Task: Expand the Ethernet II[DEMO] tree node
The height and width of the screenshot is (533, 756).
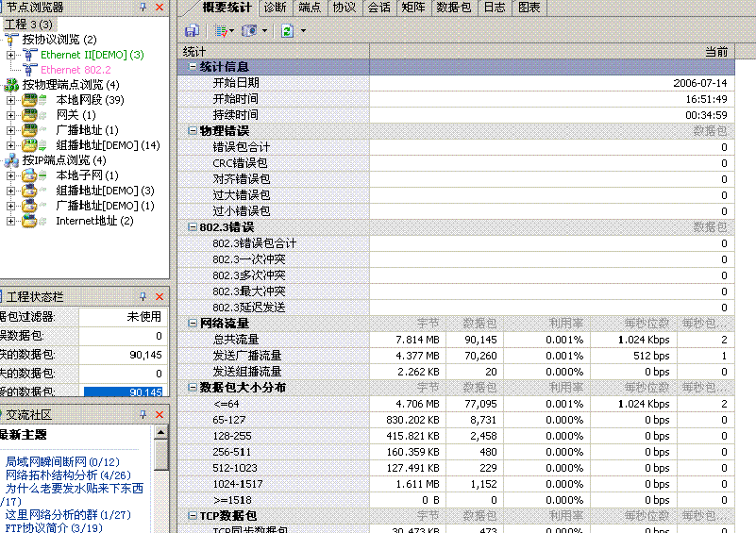Action: point(10,55)
